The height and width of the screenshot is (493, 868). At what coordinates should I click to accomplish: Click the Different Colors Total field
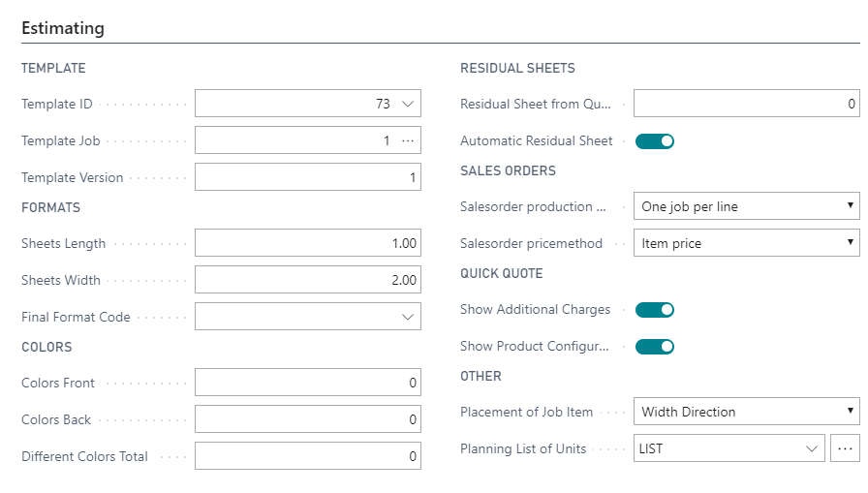[x=307, y=456]
